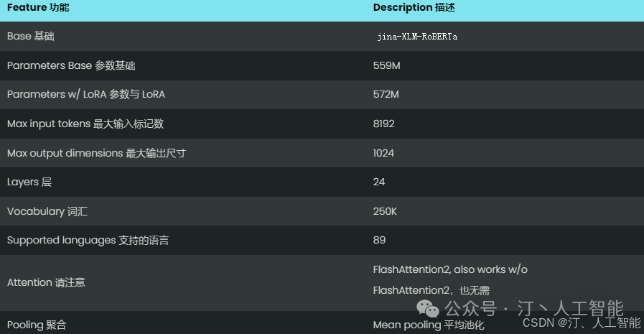Screen dimensions: 644x334
Task: Click the 8192 tokens value
Action: pyautogui.click(x=383, y=124)
